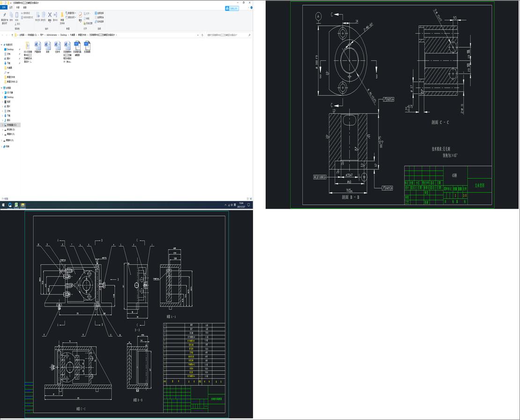520x420 pixels.
Task: Click the blue cloud upload button
Action: (x=231, y=8)
